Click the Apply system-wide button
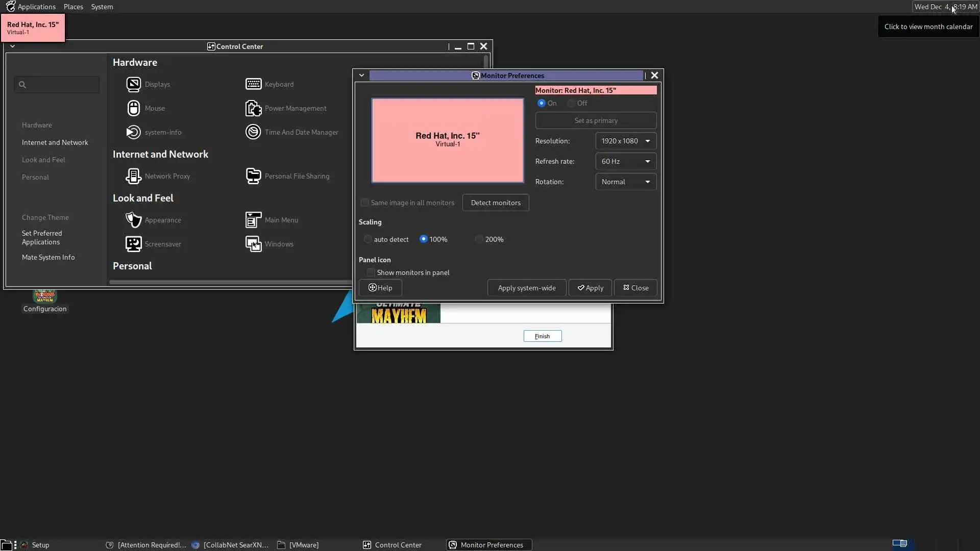This screenshot has height=551, width=980. [526, 288]
